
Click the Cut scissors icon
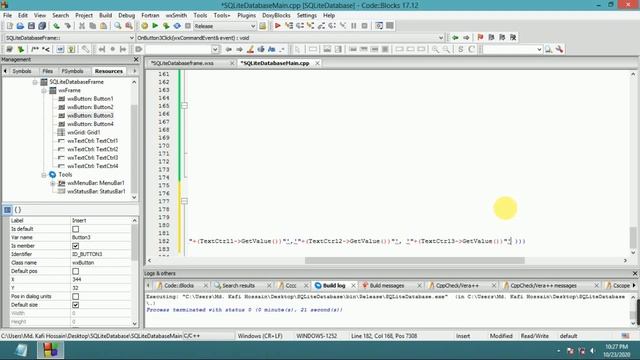coord(82,26)
